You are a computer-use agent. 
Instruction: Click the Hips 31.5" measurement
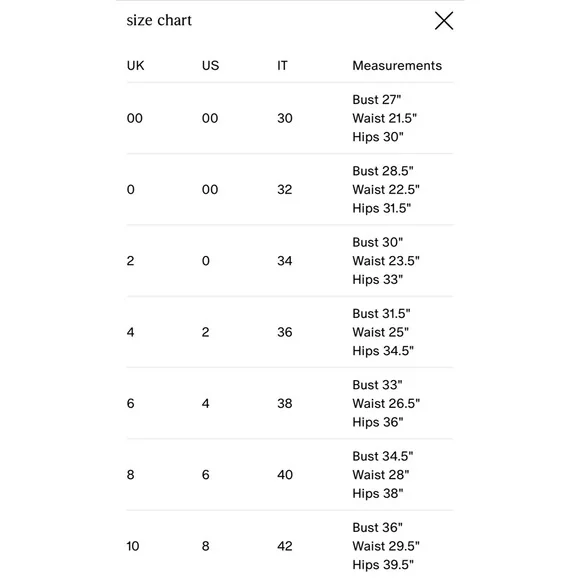pyautogui.click(x=381, y=208)
